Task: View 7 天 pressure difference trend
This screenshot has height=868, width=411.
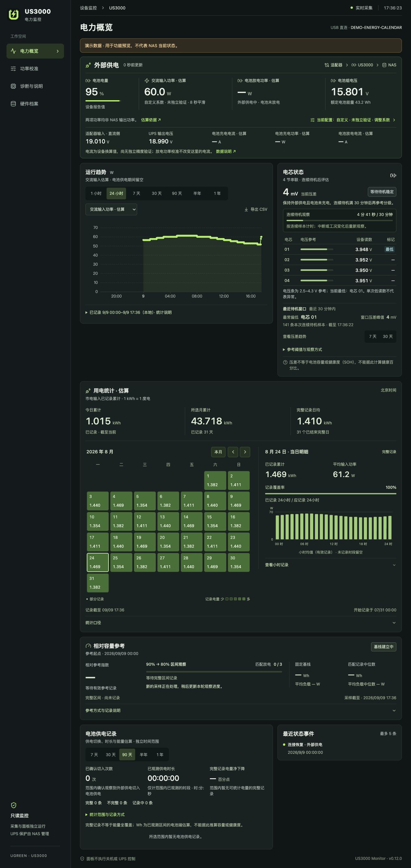Action: tap(373, 336)
